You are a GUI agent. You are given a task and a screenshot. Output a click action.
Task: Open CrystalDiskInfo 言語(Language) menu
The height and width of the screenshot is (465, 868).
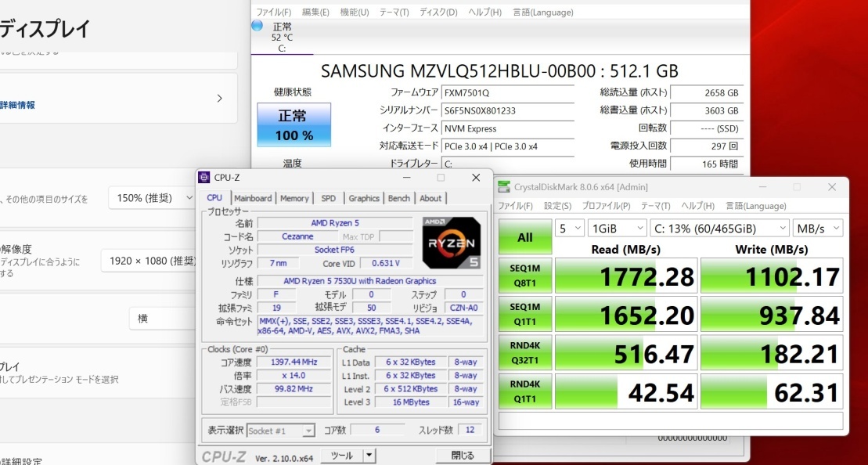[543, 13]
